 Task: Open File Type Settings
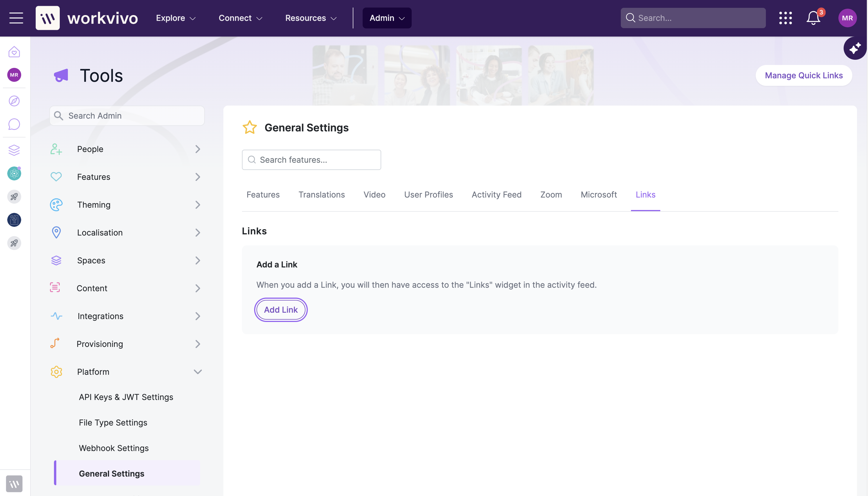coord(113,423)
